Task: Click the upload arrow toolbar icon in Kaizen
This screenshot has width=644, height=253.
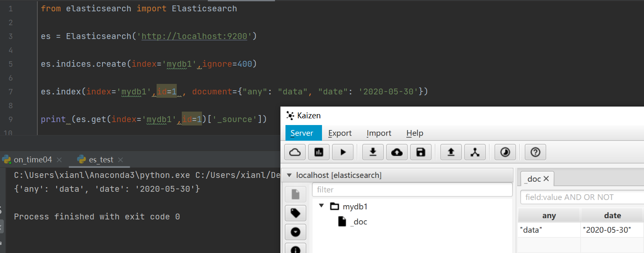Action: click(451, 152)
